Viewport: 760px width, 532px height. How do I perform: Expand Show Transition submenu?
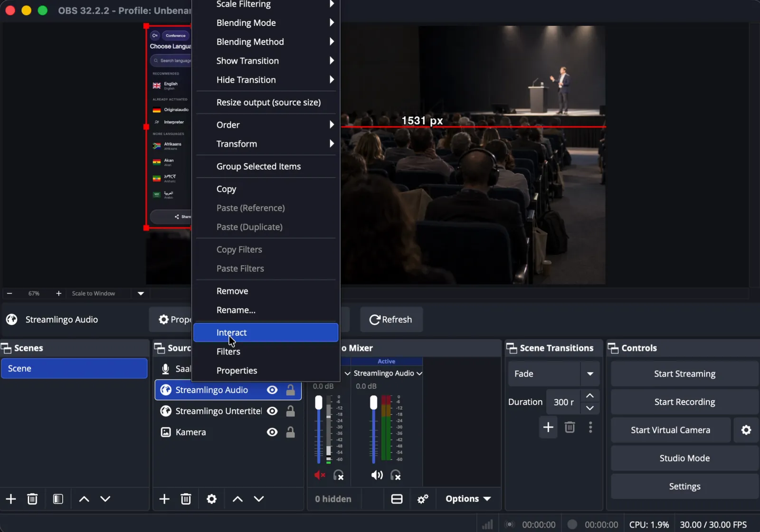point(266,61)
